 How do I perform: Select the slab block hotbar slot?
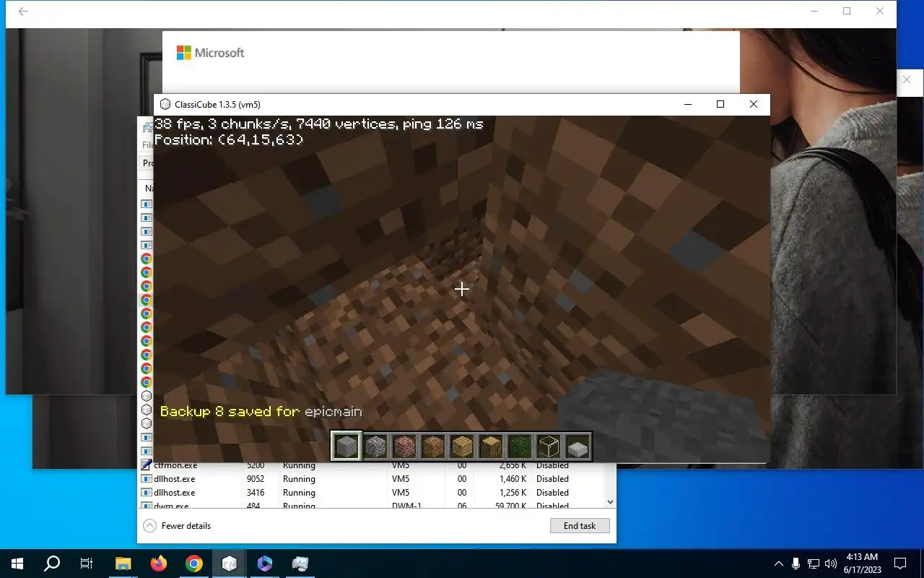577,447
